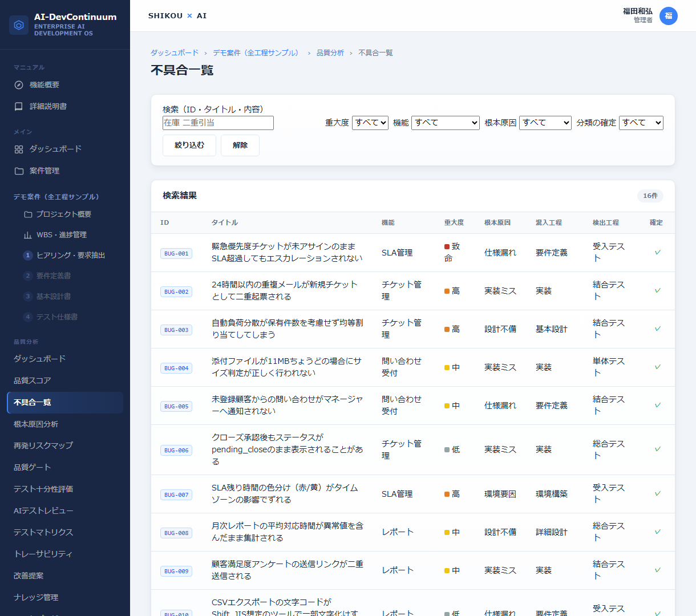Open the BUG-008 ID link

[x=176, y=533]
